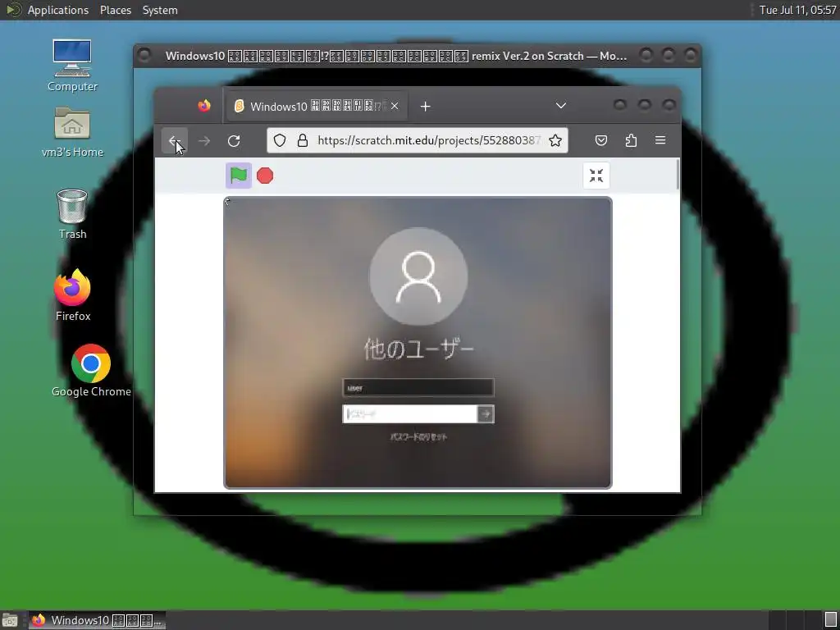Select the Trash desktop icon
The width and height of the screenshot is (840, 630).
(x=72, y=214)
